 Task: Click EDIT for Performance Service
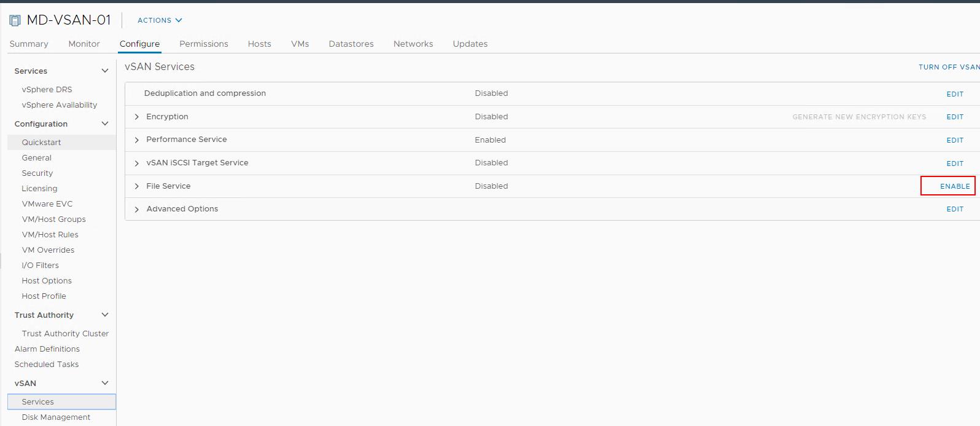[955, 140]
